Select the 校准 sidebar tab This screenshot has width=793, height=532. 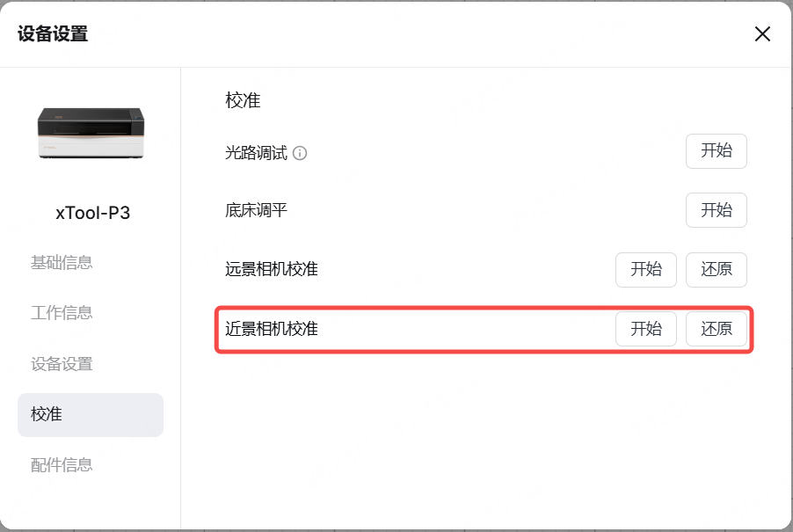[91, 415]
